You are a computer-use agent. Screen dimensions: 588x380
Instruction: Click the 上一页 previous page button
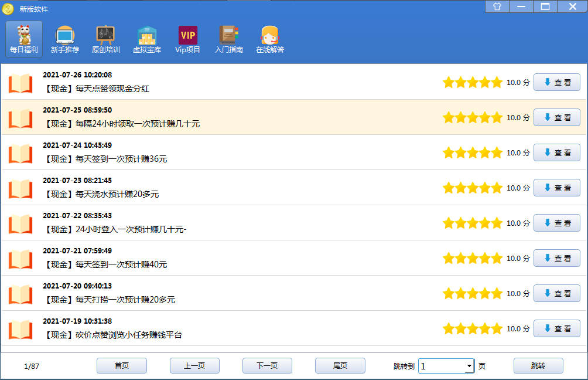194,366
